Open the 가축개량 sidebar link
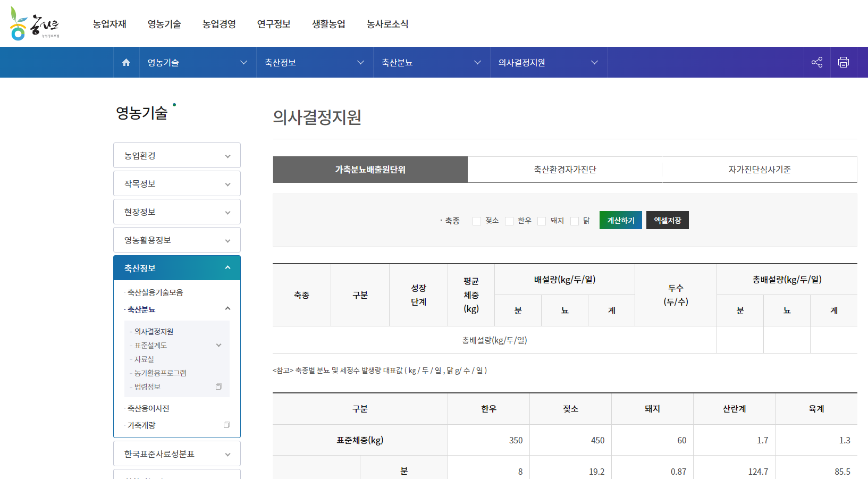Screen dimensions: 868x479 coord(141,425)
